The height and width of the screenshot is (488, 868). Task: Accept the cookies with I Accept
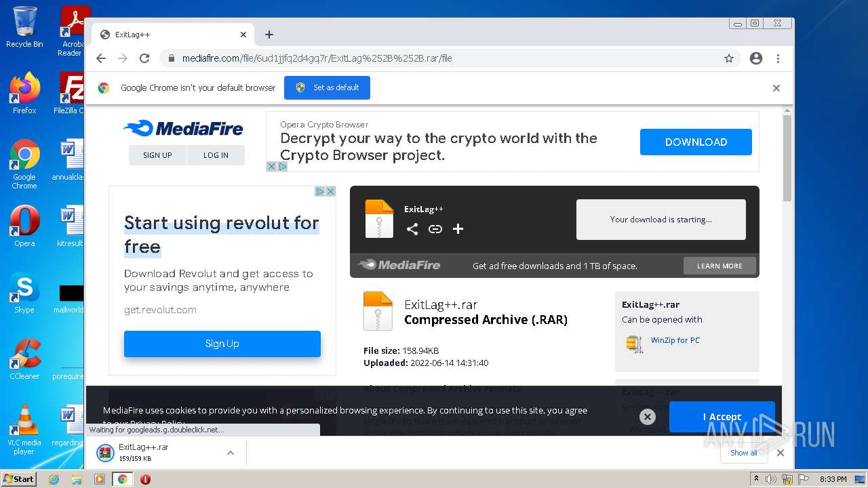tap(722, 417)
